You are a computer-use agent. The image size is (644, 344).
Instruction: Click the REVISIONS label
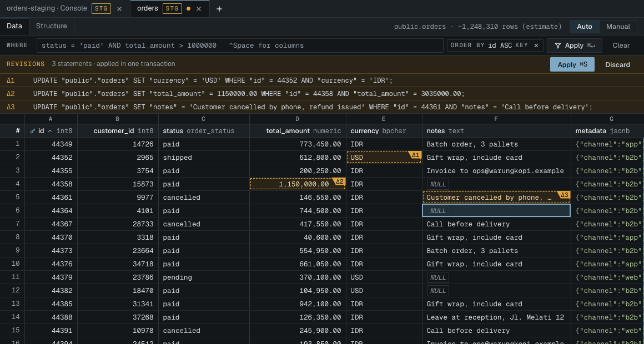(26, 64)
